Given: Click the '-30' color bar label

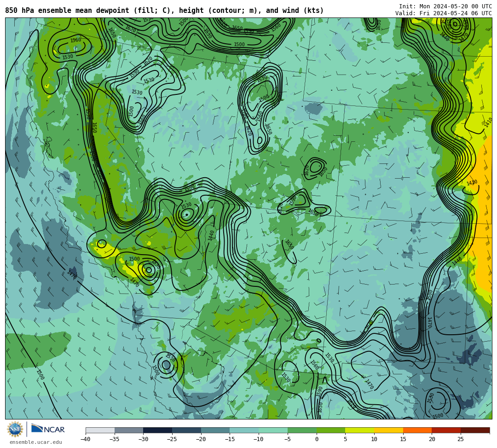Looking at the screenshot, I should 143,439.
